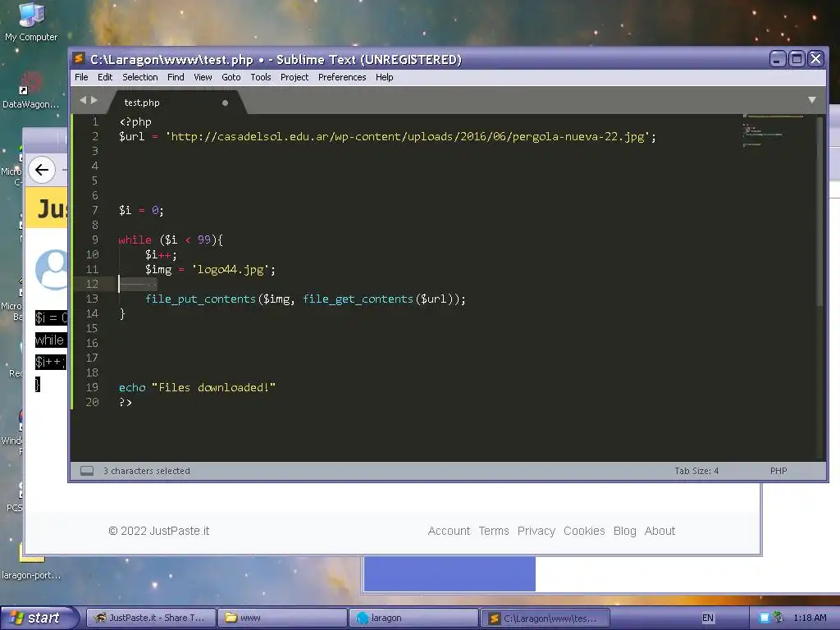Click line number 13 in gutter

pos(92,299)
